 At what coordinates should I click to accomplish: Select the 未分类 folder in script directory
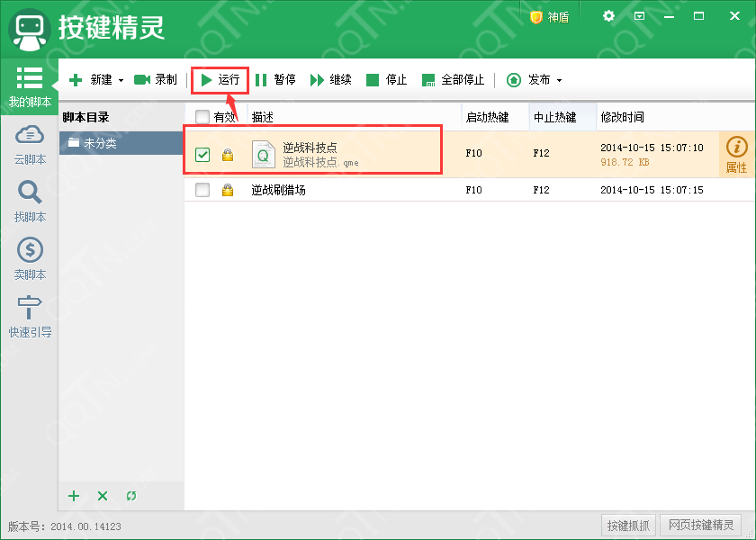coord(99,141)
